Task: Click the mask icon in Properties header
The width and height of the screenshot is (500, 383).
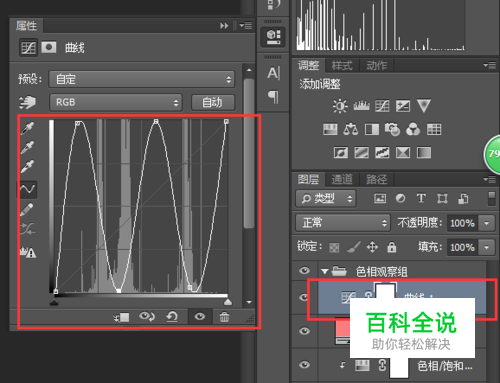Action: point(49,47)
